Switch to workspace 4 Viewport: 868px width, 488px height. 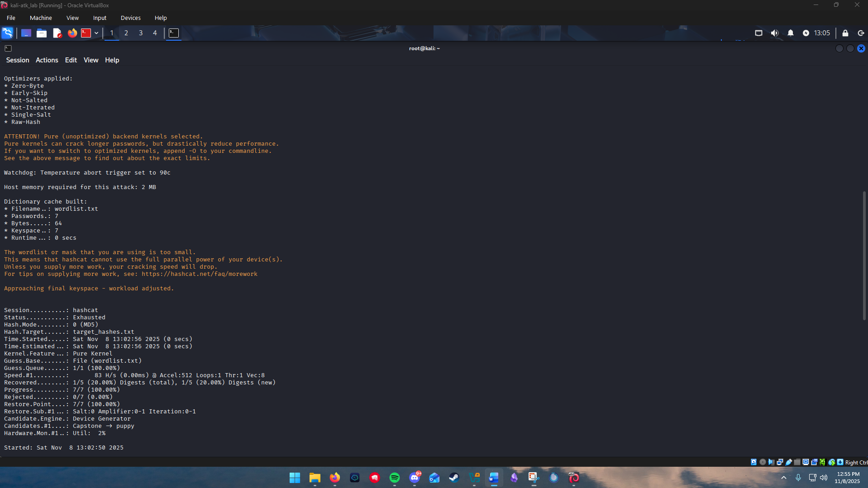155,33
